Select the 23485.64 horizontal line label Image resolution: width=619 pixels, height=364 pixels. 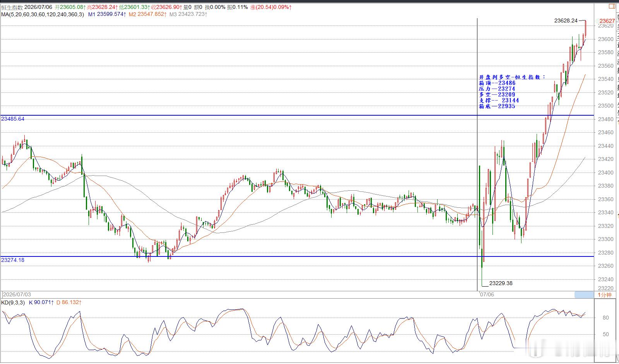click(13, 119)
